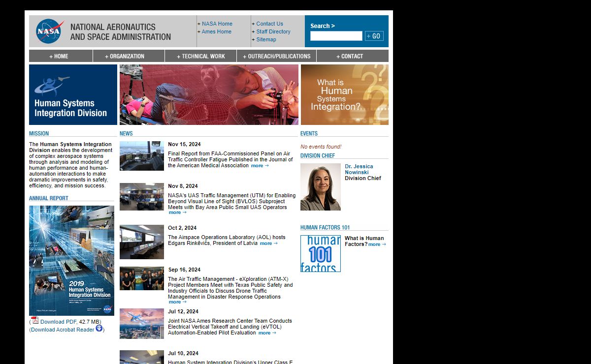The height and width of the screenshot is (364, 591).
Task: Click the 'Human Factors 101' section heading
Action: [x=325, y=227]
